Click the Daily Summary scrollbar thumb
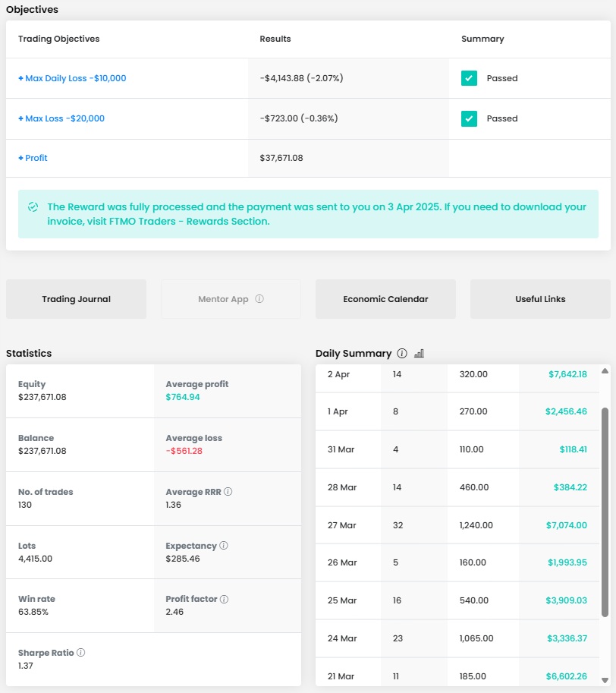The height and width of the screenshot is (693, 616). point(605,512)
